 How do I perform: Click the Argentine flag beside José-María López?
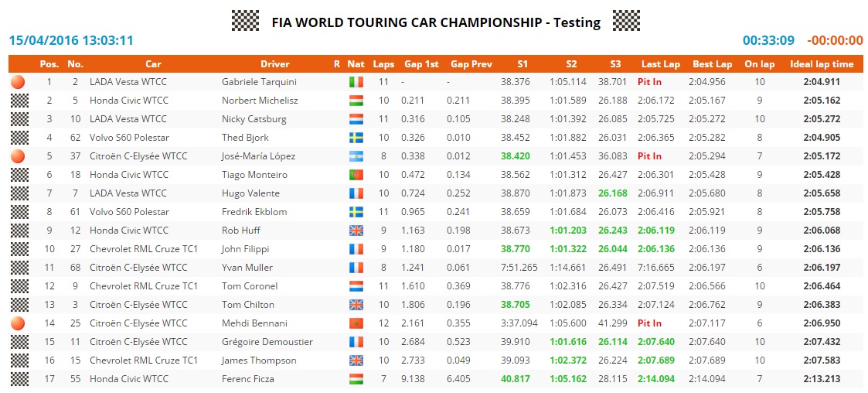(x=356, y=156)
